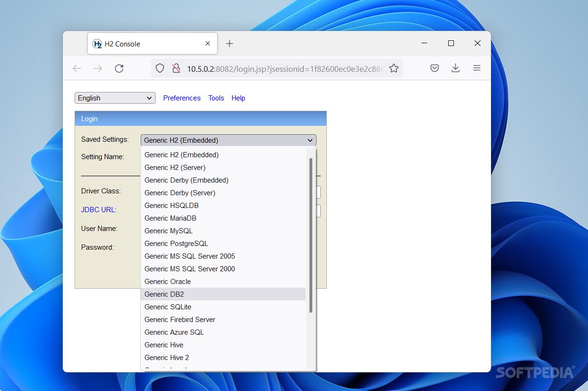Reload the H2 Console page
The image size is (588, 391).
(119, 69)
